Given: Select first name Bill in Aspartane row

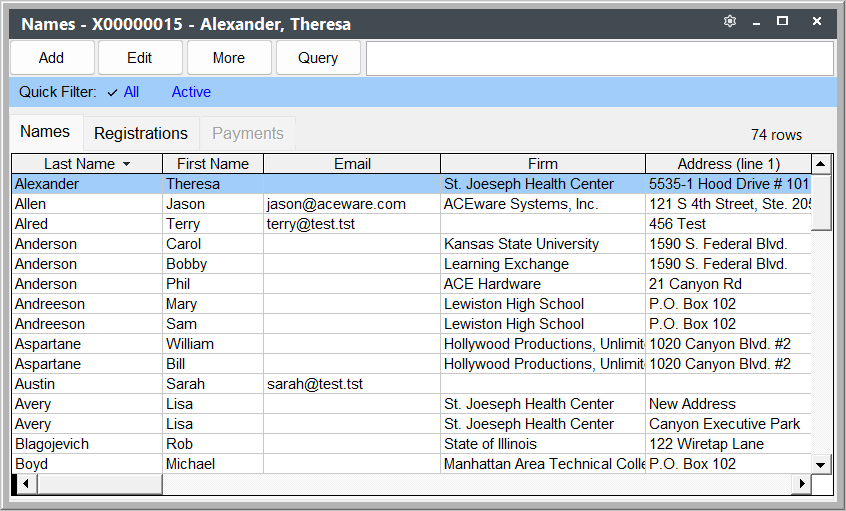Looking at the screenshot, I should coord(213,364).
